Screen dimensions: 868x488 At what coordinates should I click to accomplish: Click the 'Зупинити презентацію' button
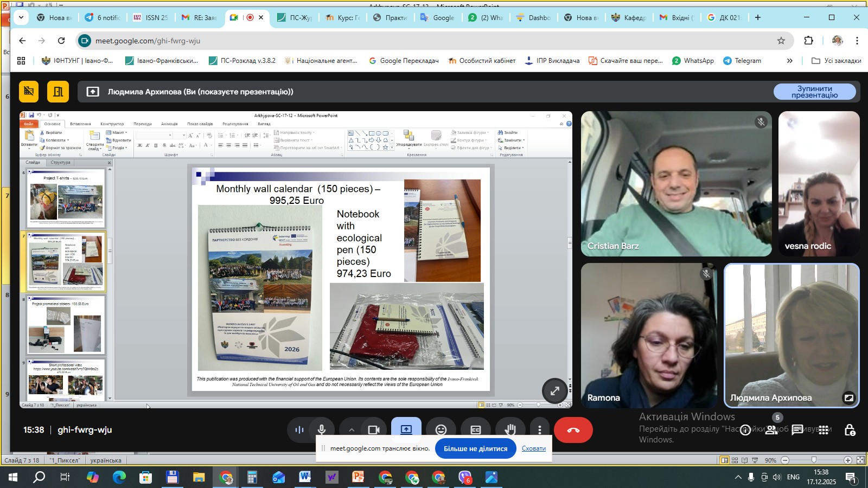814,92
